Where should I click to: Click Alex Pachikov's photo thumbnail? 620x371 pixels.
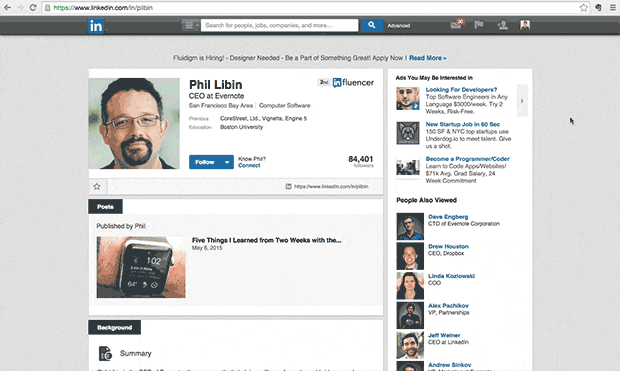point(410,316)
